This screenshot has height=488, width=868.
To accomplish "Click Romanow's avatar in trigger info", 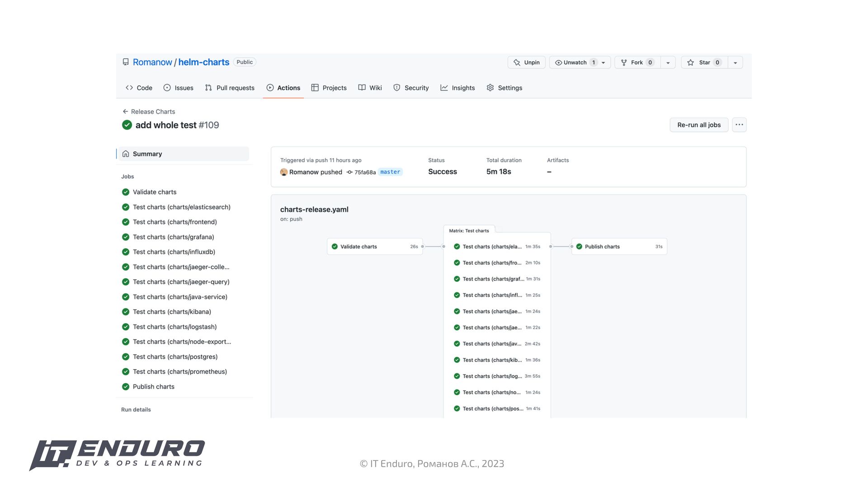I will (x=284, y=172).
